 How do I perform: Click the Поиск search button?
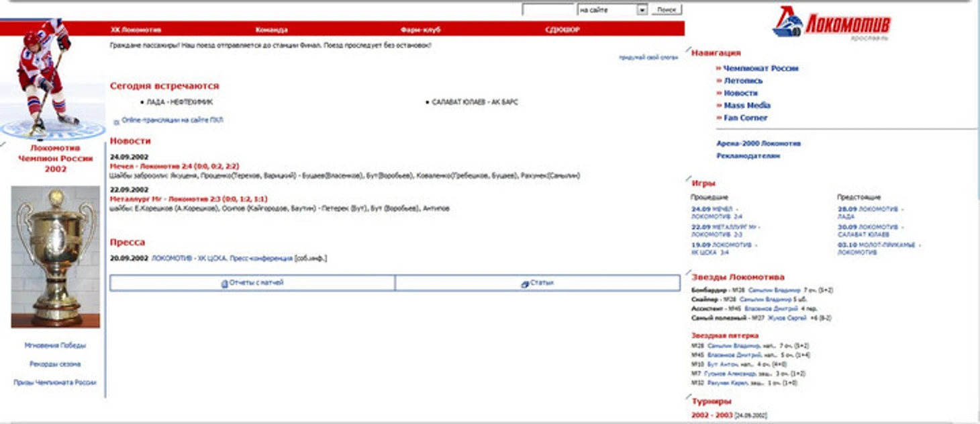[x=666, y=10]
